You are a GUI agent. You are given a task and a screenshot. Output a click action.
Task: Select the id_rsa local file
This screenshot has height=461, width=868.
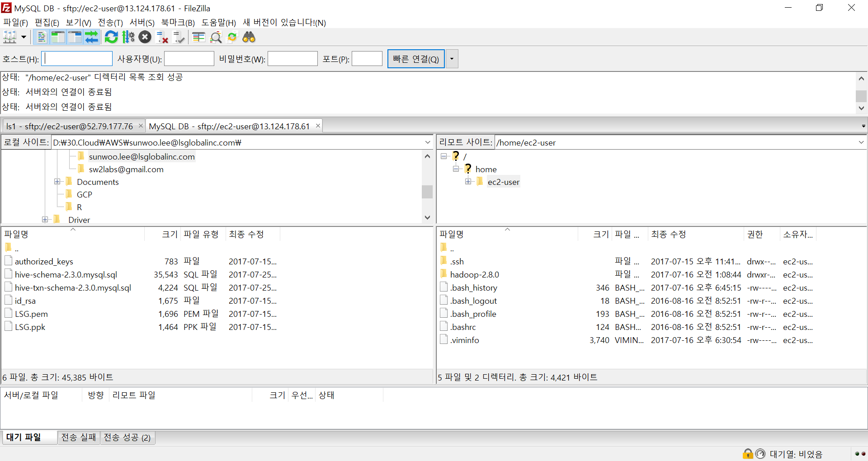(25, 301)
